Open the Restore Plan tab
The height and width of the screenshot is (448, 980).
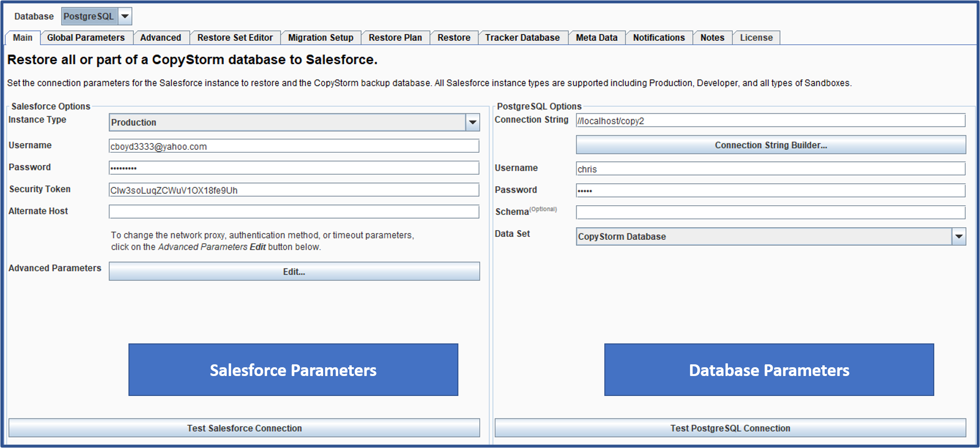coord(395,37)
